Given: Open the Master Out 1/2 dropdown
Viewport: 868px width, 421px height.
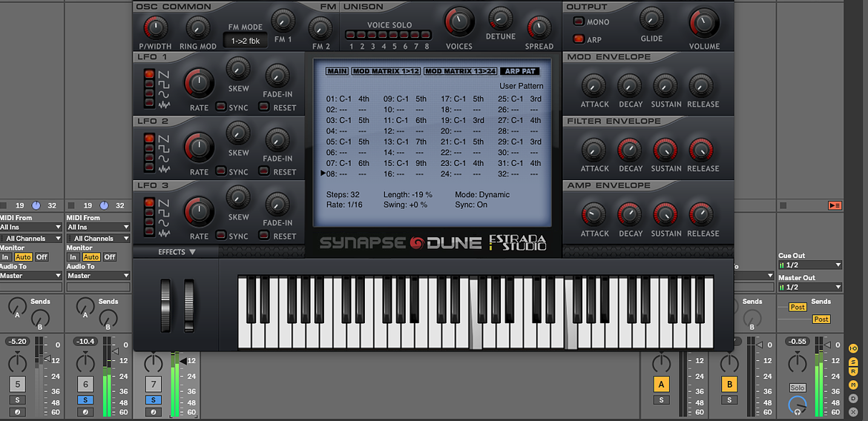Looking at the screenshot, I should pyautogui.click(x=810, y=287).
